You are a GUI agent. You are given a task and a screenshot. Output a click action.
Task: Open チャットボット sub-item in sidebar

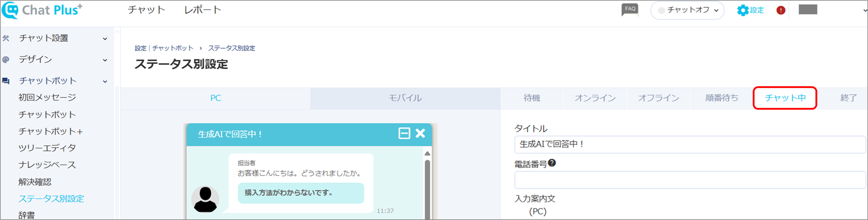[47, 114]
